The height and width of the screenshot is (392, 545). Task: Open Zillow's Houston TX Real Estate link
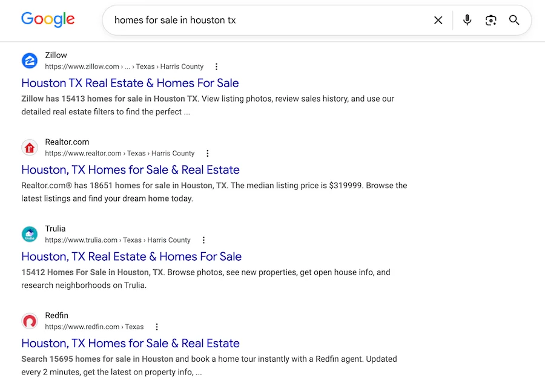coord(130,83)
